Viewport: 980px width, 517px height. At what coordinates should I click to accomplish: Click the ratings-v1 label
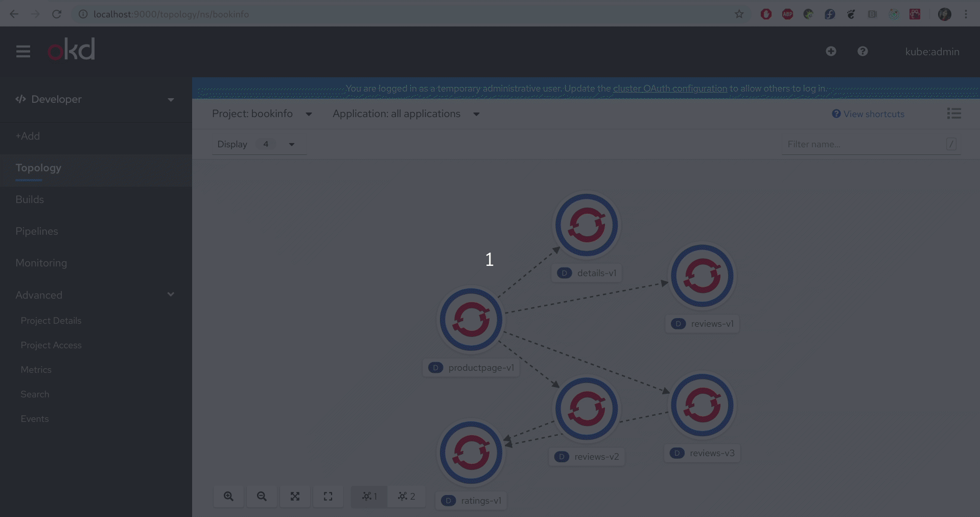click(x=471, y=501)
